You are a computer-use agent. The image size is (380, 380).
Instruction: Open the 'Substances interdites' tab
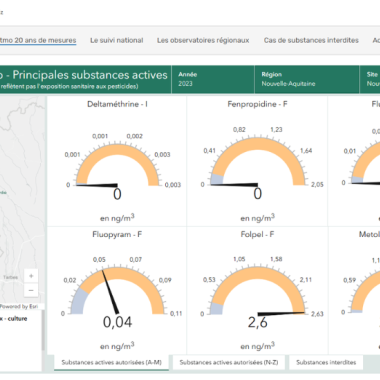[326, 362]
